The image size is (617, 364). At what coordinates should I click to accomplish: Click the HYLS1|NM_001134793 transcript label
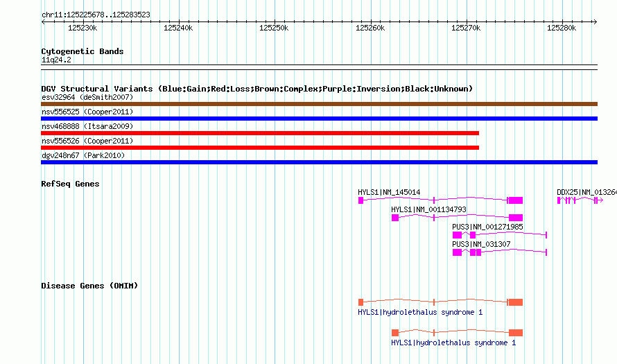428,209
